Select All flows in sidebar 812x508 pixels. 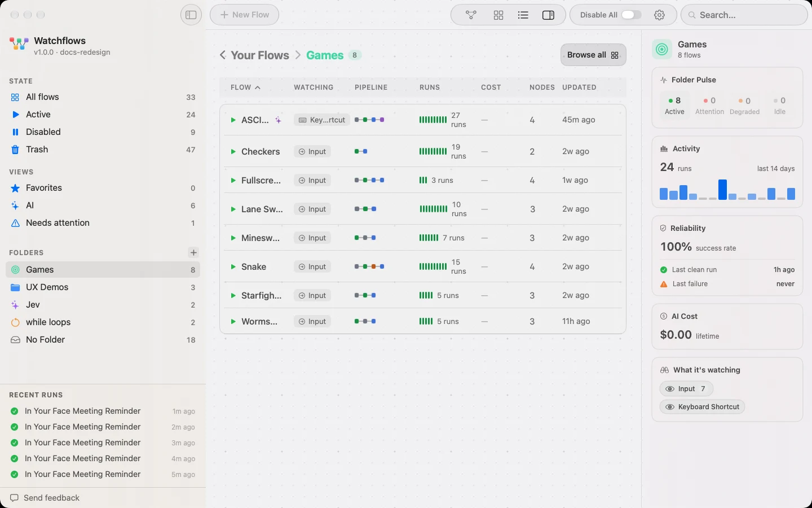[x=103, y=97]
